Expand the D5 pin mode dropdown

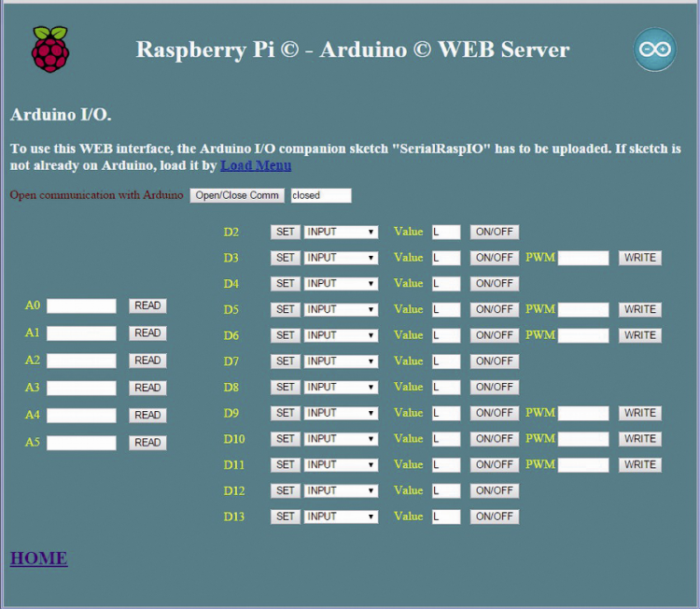coord(341,310)
